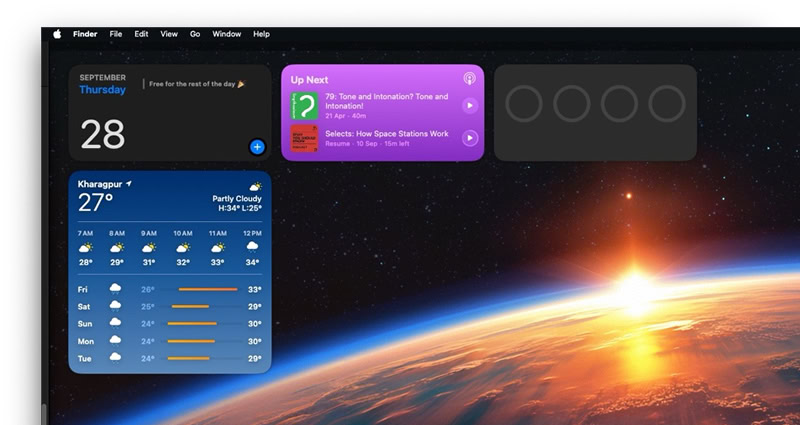Click Sunday's cloud icon
Image resolution: width=800 pixels, height=425 pixels.
(x=115, y=323)
